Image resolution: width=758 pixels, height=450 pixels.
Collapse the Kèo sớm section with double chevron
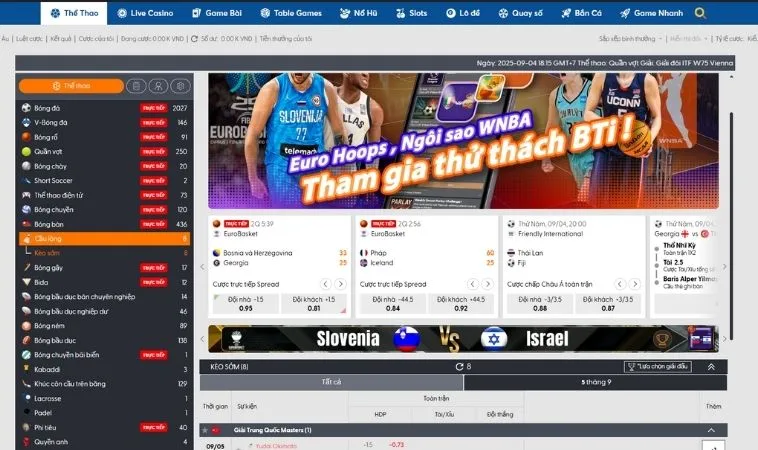[710, 367]
